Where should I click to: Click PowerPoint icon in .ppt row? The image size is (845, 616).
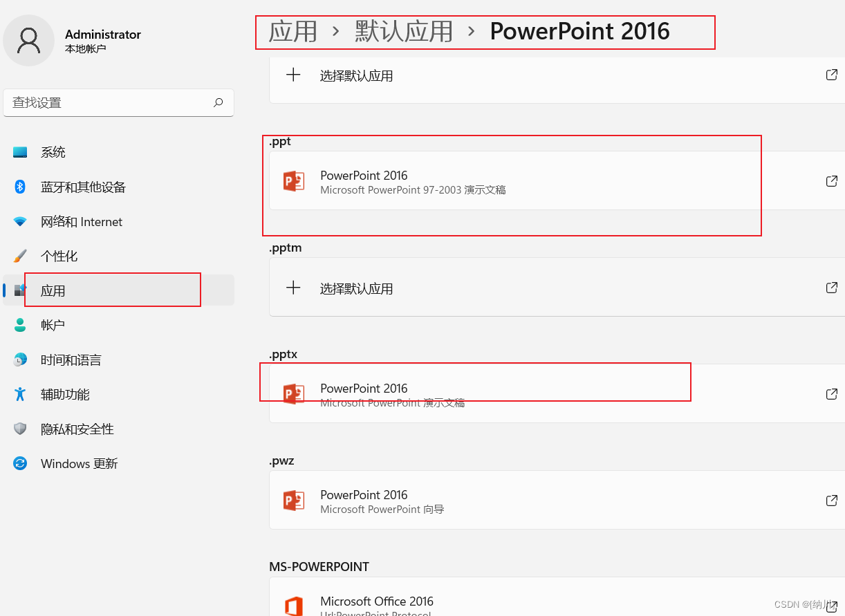click(x=294, y=181)
